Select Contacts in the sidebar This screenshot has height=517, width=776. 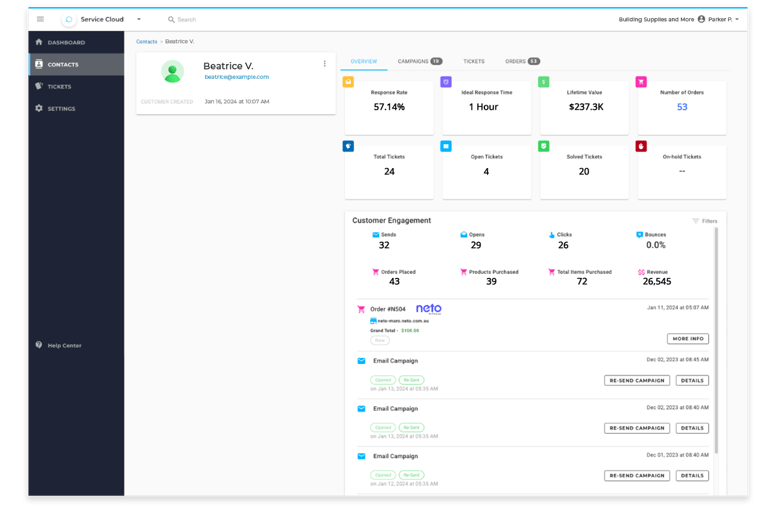(76, 64)
